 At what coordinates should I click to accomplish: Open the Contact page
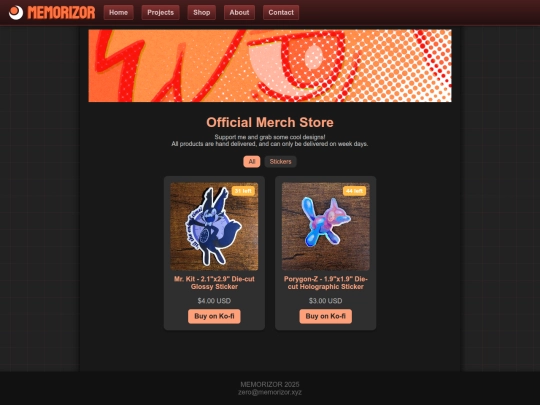tap(281, 12)
